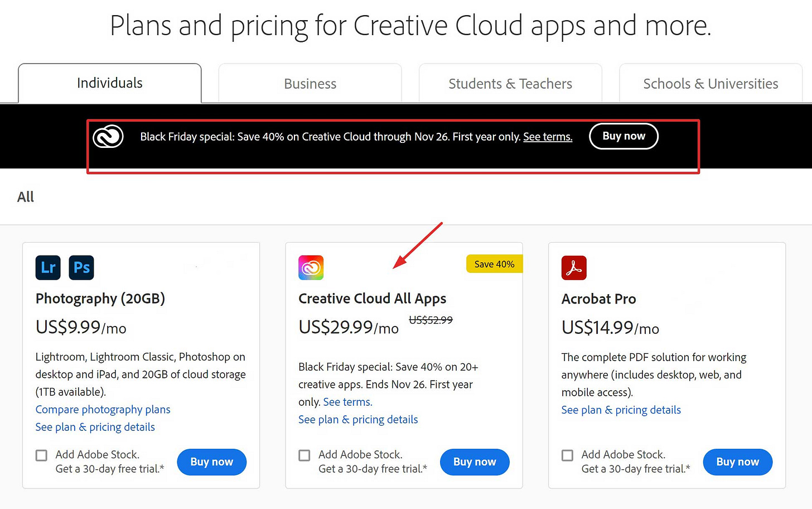This screenshot has height=509, width=812.
Task: Click the Save 40% yellow badge
Action: (494, 264)
